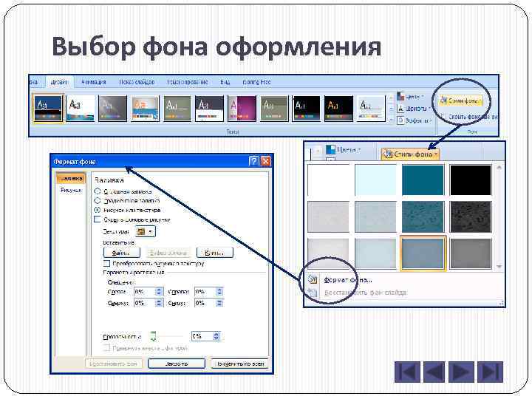Click Восстановить фон button in dialog
The width and height of the screenshot is (532, 399).
pyautogui.click(x=114, y=364)
